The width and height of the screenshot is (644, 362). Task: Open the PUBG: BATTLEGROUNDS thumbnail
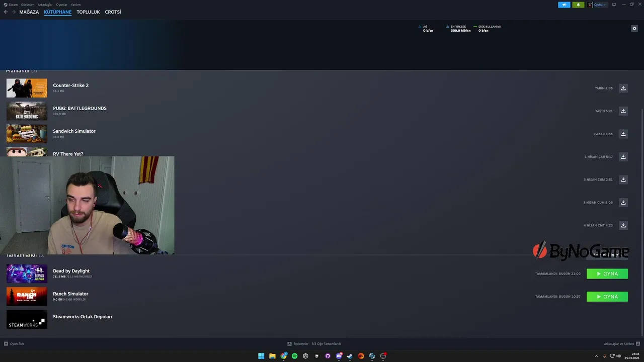coord(27,111)
